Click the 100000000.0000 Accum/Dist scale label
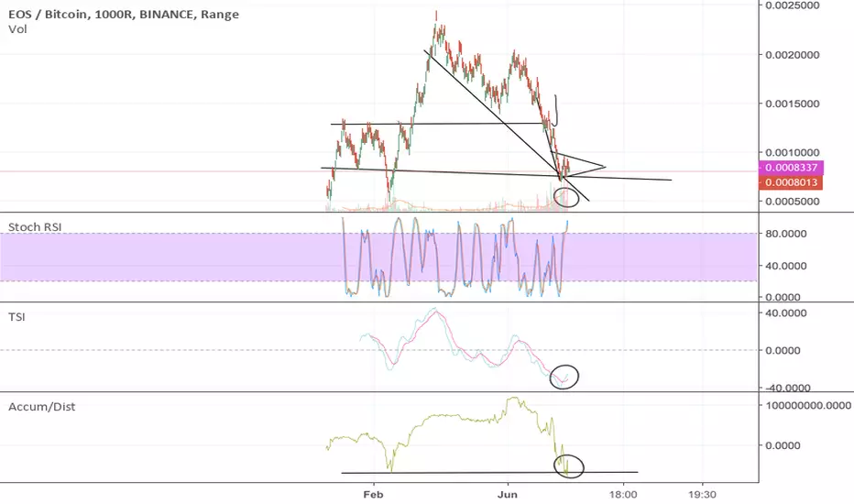The height and width of the screenshot is (504, 854). (808, 405)
